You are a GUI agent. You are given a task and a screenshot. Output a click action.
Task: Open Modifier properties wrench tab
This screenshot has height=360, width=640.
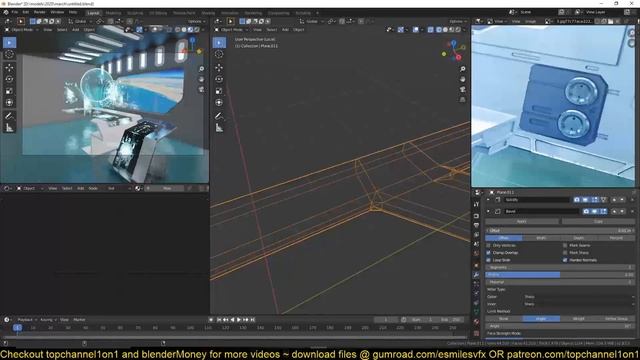pyautogui.click(x=476, y=275)
